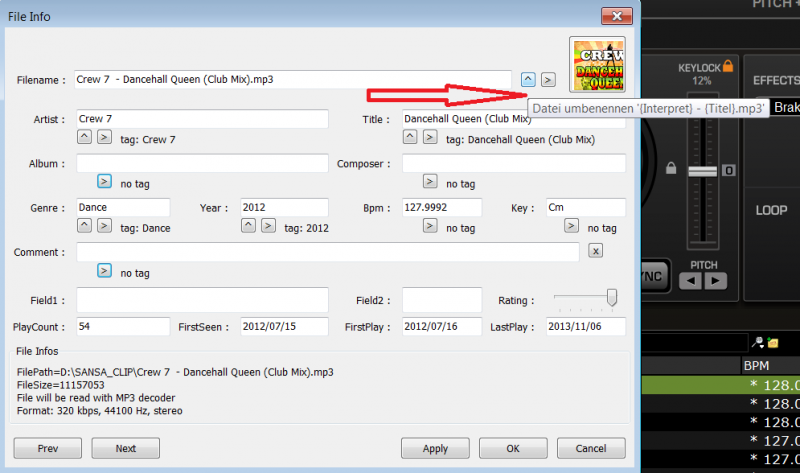
Task: Click the right-arrow button beside Filename
Action: 548,80
